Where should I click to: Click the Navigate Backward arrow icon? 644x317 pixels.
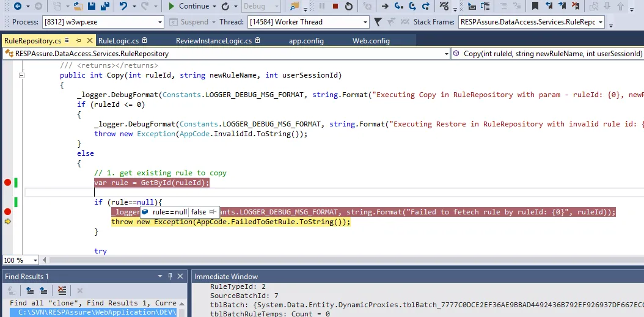pos(18,6)
